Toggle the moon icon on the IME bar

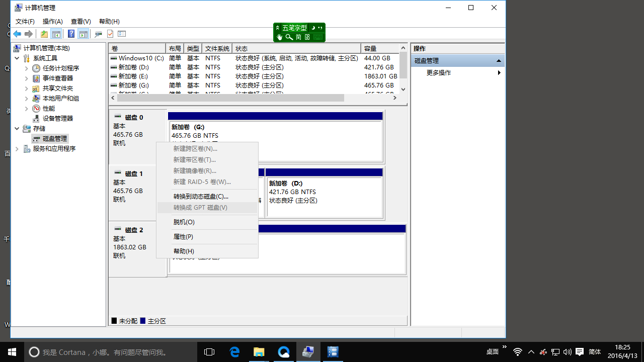pyautogui.click(x=312, y=28)
